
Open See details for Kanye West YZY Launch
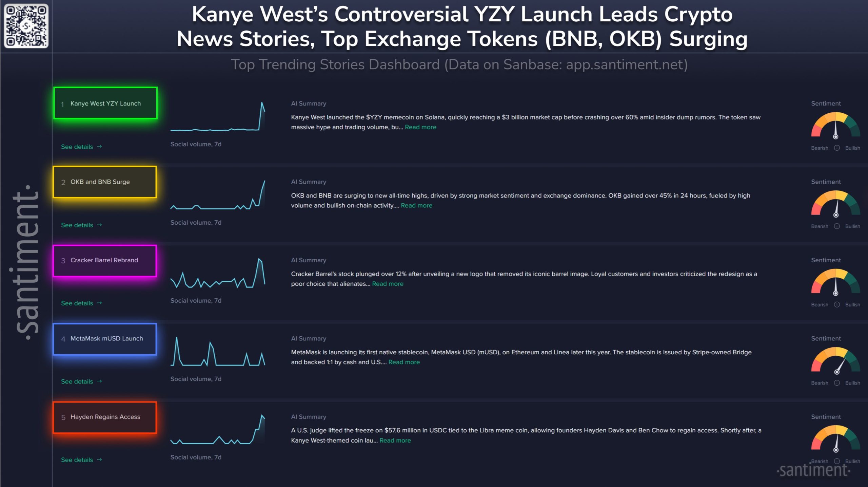pyautogui.click(x=81, y=147)
